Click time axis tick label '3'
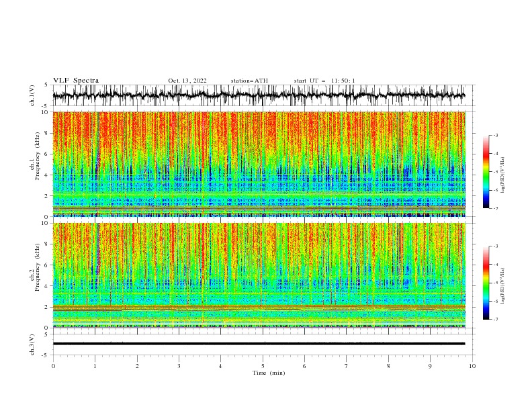Image resolution: width=532 pixels, height=411 pixels. (179, 366)
